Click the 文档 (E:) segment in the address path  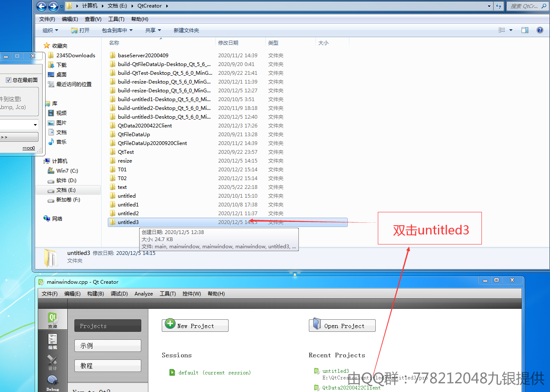pyautogui.click(x=117, y=6)
